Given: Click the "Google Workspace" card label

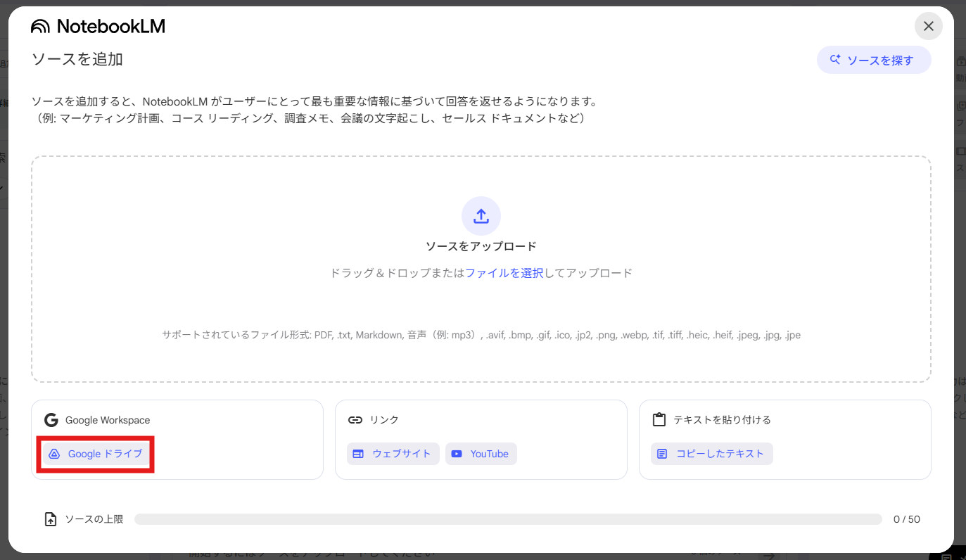Looking at the screenshot, I should click(108, 420).
